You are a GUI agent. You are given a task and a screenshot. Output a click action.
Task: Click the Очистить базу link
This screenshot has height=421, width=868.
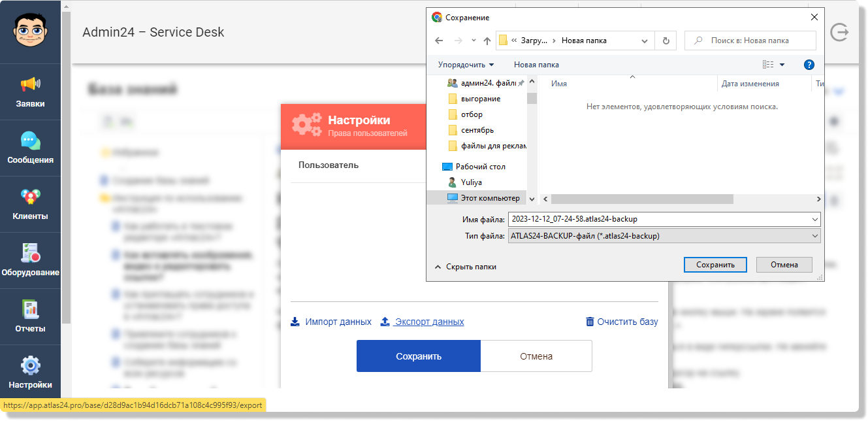tap(628, 322)
